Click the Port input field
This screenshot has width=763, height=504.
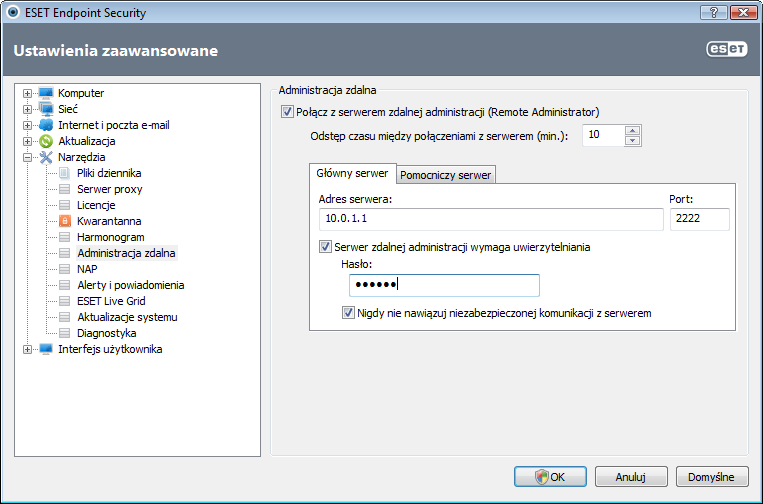(x=700, y=219)
